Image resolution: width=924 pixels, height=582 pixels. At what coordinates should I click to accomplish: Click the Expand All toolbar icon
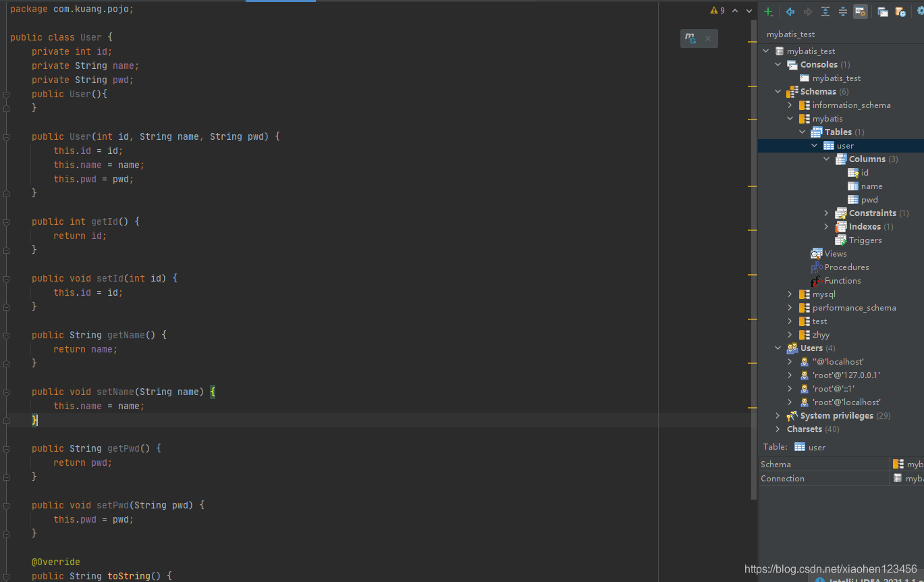tap(825, 11)
